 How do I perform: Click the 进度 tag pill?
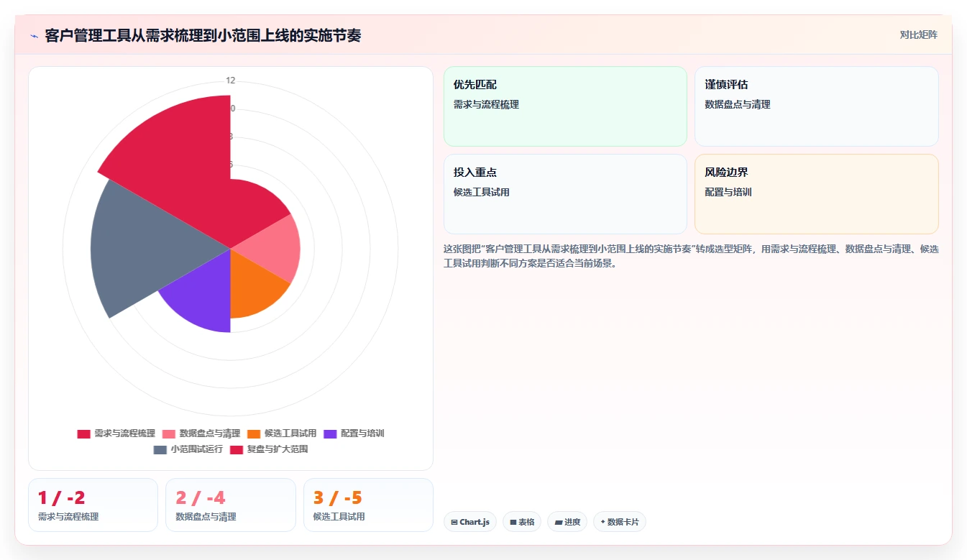tap(567, 522)
